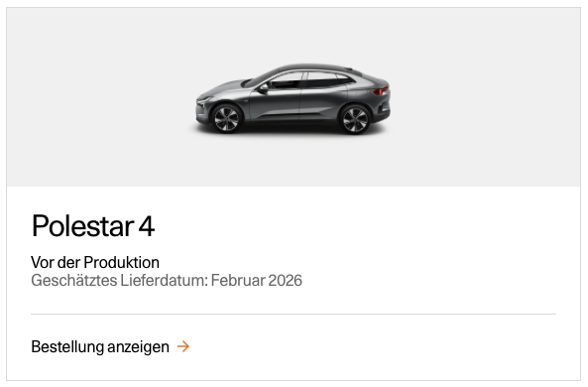Click the car's hood
The width and height of the screenshot is (588, 387).
(225, 88)
